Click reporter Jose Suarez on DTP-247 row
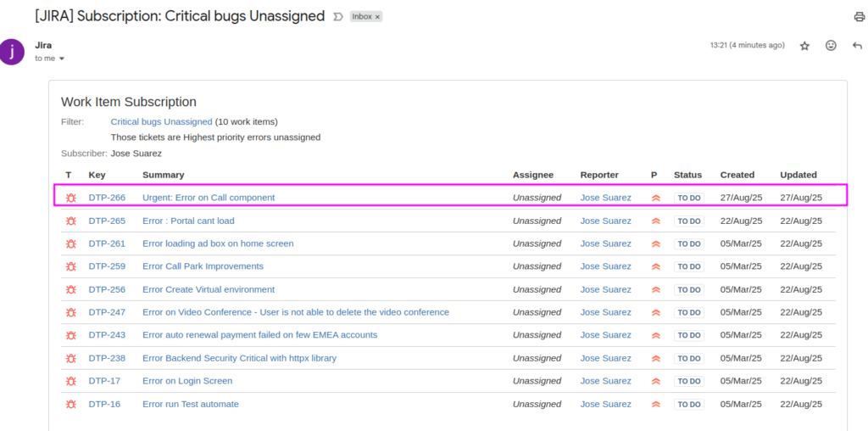 [x=605, y=312]
